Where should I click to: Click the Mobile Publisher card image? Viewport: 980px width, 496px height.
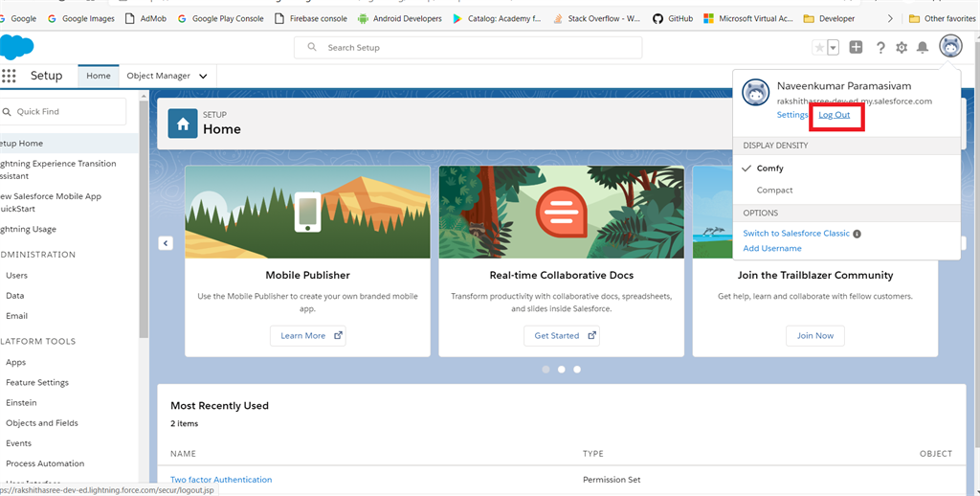click(307, 212)
